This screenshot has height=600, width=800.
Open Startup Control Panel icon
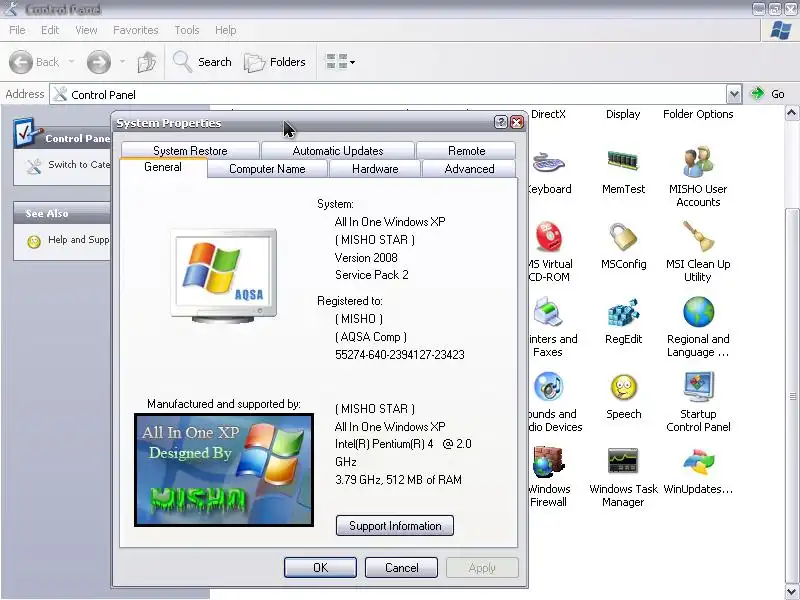coord(698,387)
